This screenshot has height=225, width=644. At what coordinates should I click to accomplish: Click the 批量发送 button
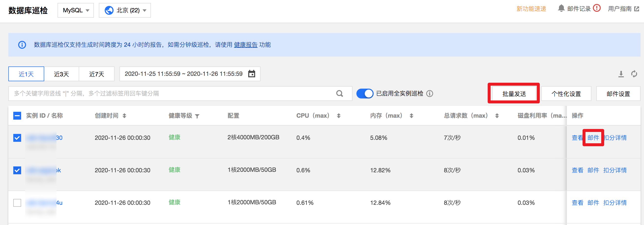514,94
